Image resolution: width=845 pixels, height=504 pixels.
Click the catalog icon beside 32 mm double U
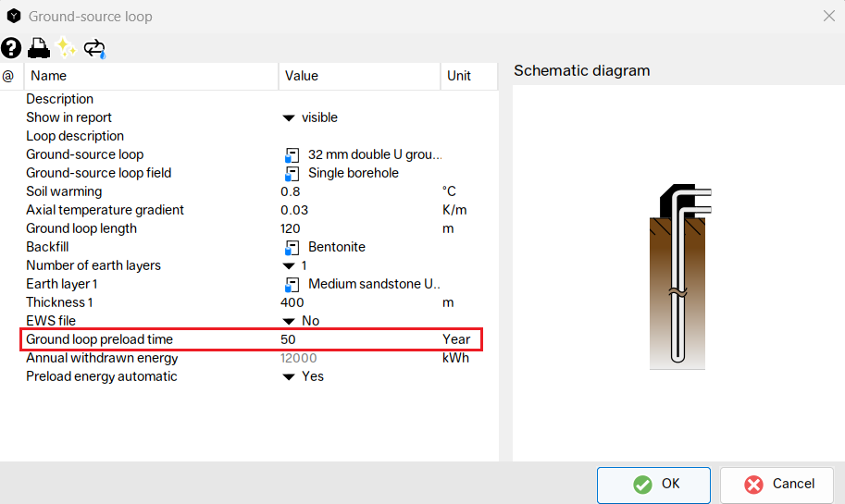pos(292,154)
